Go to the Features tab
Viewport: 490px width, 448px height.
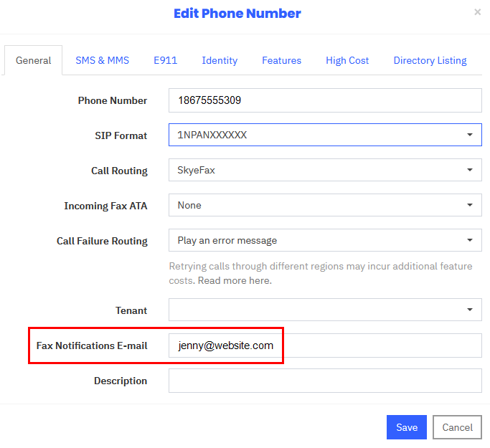point(281,60)
